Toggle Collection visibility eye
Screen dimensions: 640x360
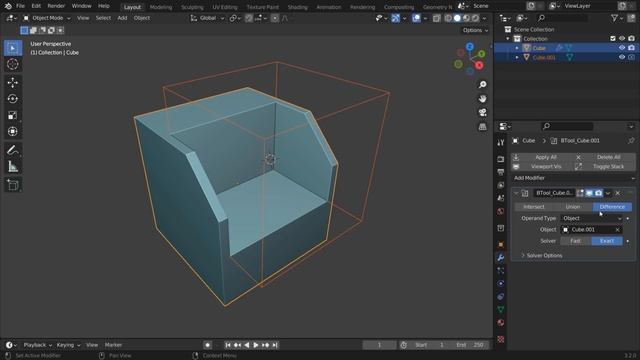click(x=622, y=38)
